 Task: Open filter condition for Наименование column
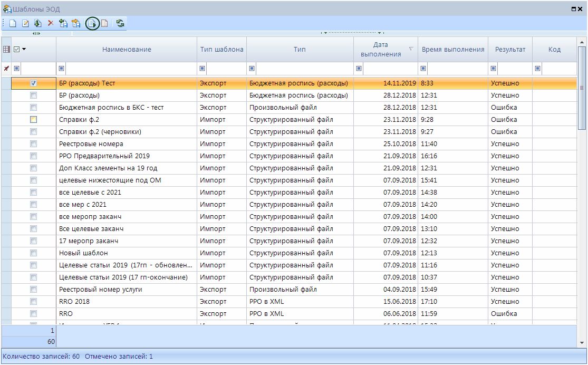[x=62, y=69]
